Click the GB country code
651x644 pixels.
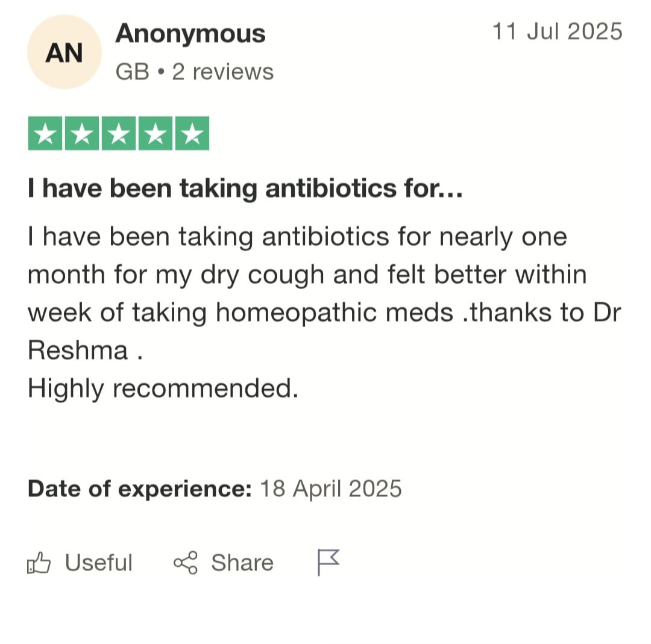[x=132, y=72]
